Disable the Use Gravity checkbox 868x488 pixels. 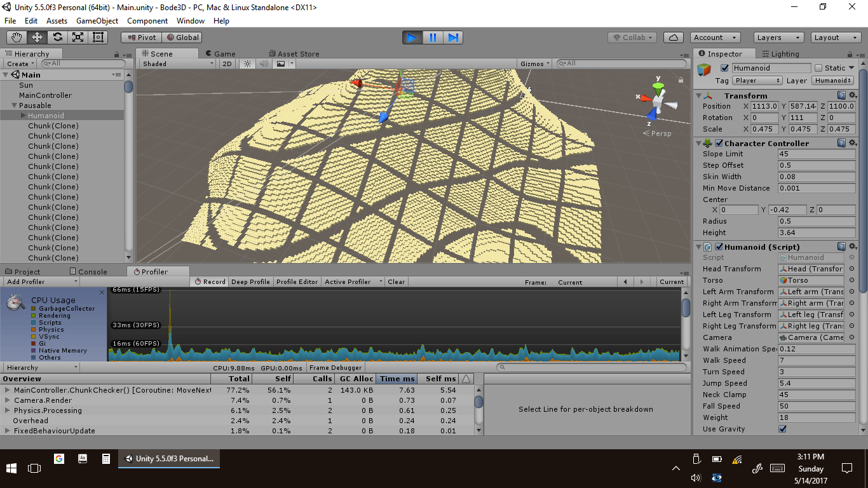click(x=782, y=429)
